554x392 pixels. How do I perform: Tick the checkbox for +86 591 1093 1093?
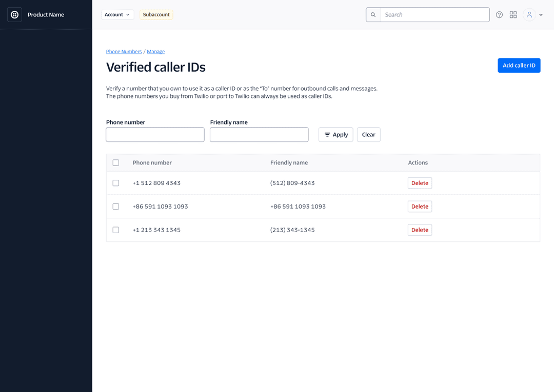click(x=116, y=207)
